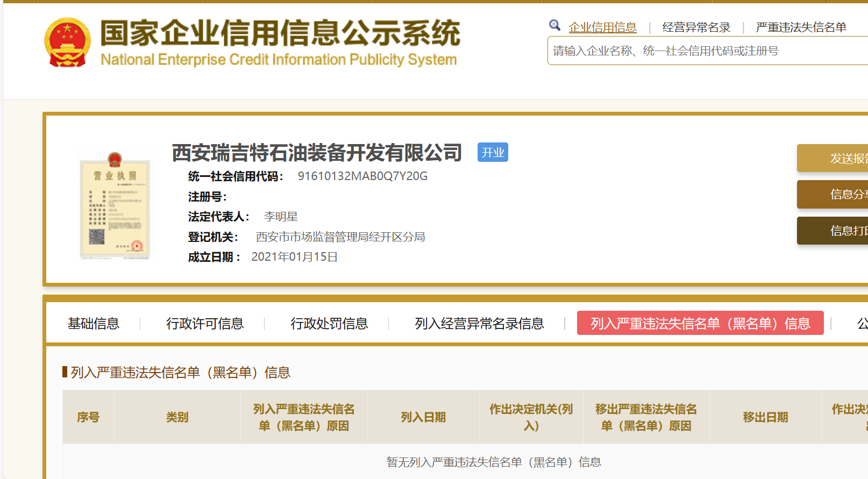Click the 信息打印 button
The height and width of the screenshot is (479, 868).
coord(833,231)
